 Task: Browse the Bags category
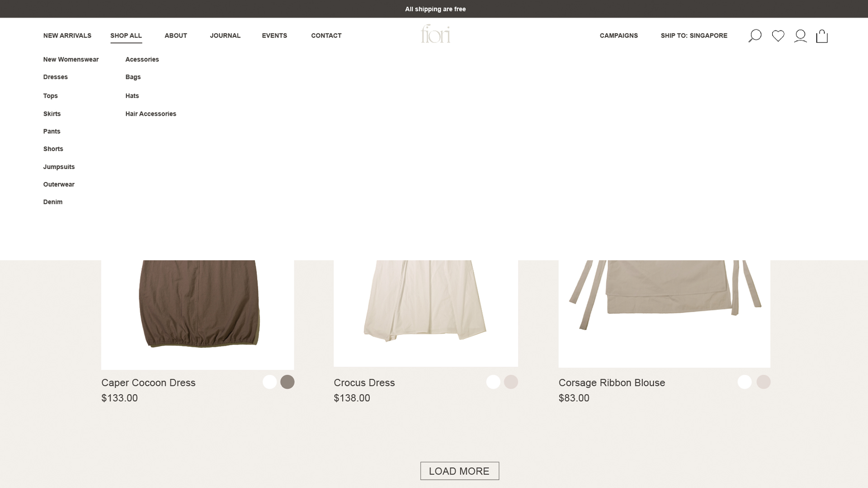pos(133,77)
